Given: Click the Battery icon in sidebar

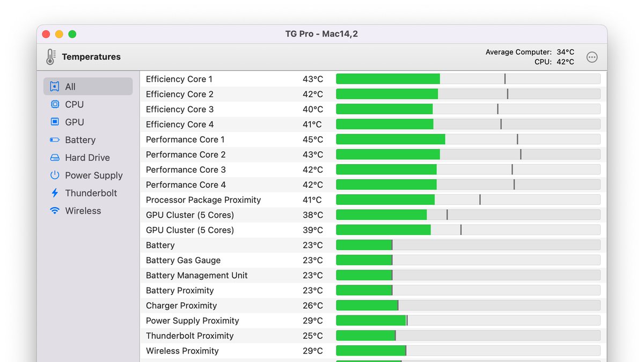Looking at the screenshot, I should [x=54, y=139].
